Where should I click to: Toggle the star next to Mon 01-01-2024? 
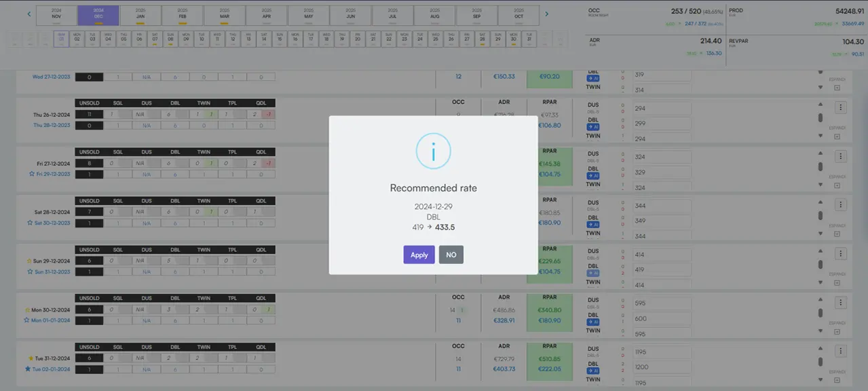[27, 320]
